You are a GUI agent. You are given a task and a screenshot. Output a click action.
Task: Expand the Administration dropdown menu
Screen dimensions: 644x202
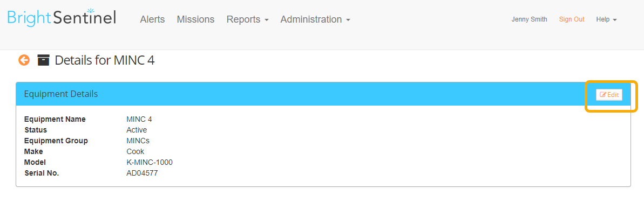[x=315, y=19]
